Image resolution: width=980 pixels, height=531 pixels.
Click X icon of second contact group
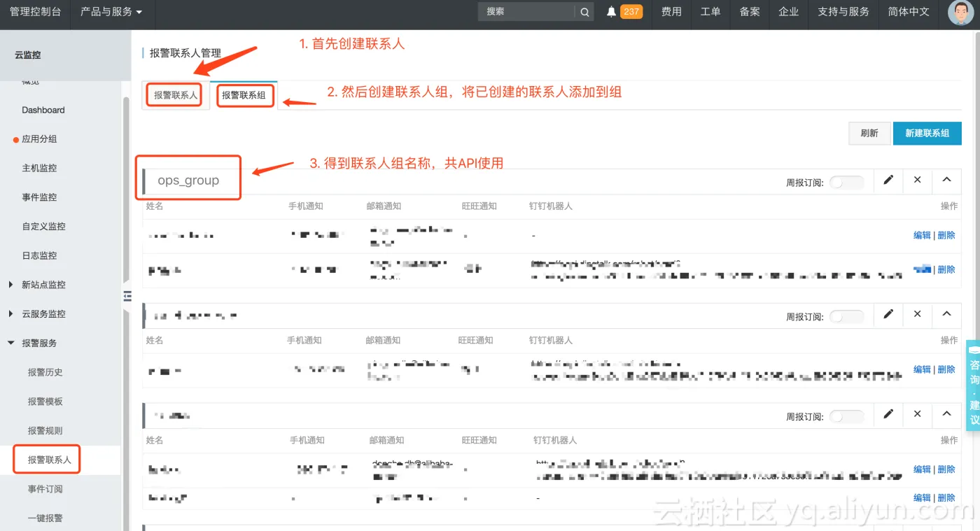917,314
